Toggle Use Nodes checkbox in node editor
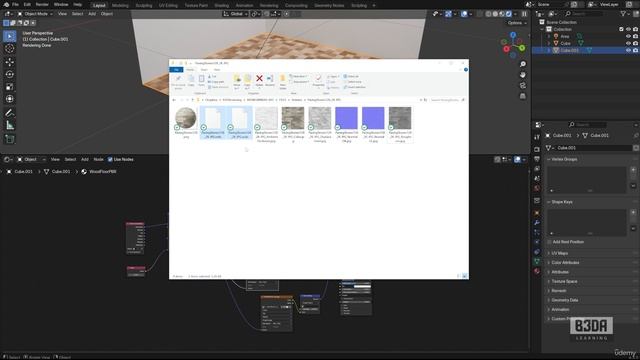 [110, 159]
